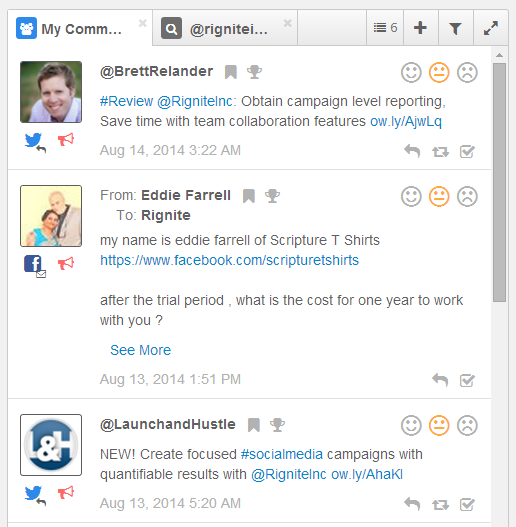Open @RigniteInc mention in LaunchandHustle's tweet

289,475
